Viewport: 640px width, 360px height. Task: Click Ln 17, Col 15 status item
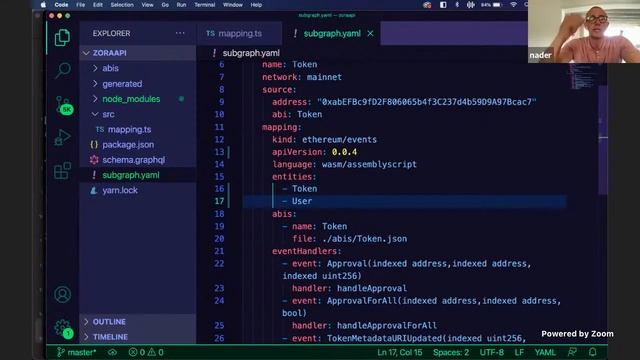(400, 352)
